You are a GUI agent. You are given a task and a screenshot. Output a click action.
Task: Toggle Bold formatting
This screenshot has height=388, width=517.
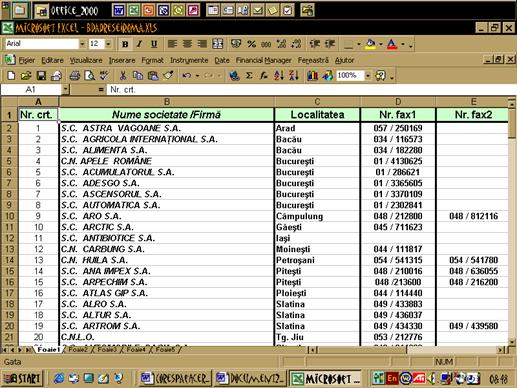125,44
